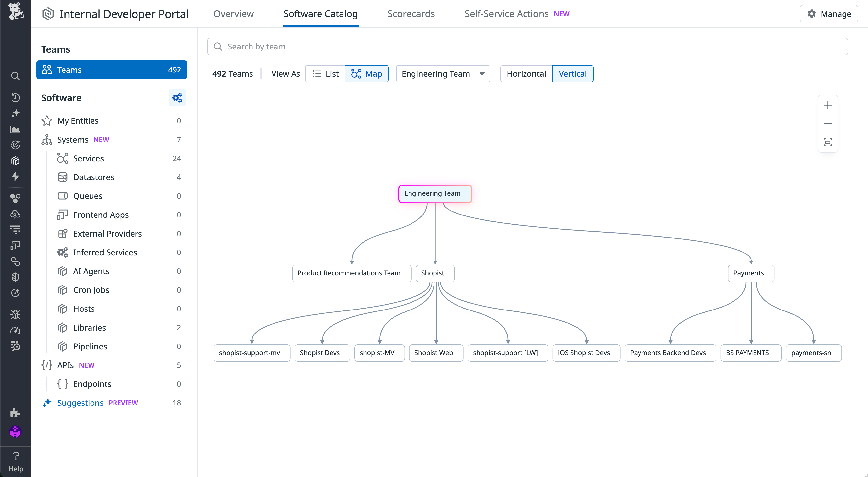Toggle the Map view button
Screen dimensions: 868x477
point(366,73)
